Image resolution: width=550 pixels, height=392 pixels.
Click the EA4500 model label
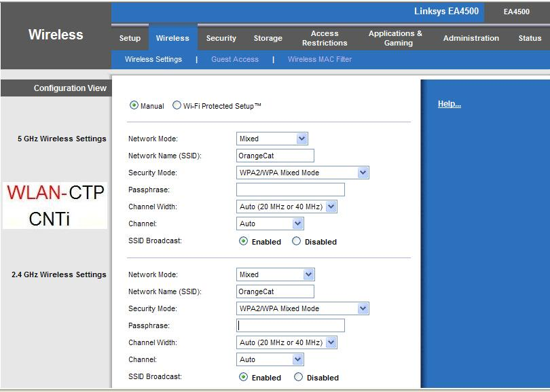[x=516, y=12]
